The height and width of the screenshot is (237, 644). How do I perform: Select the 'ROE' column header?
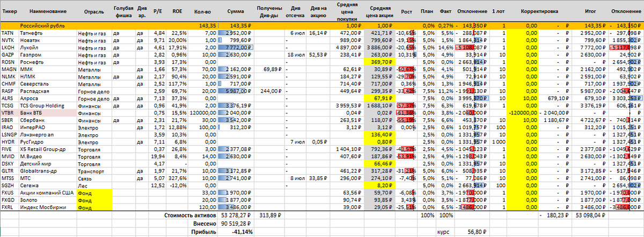pos(177,11)
